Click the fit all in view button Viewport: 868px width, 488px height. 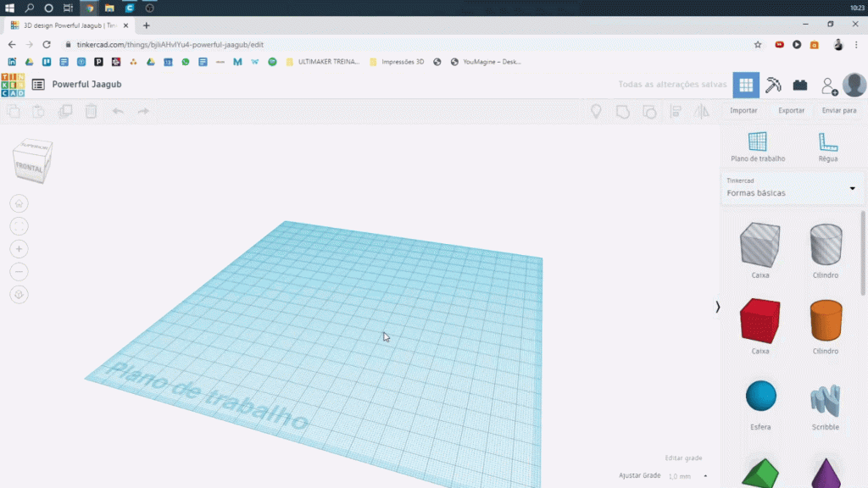19,226
